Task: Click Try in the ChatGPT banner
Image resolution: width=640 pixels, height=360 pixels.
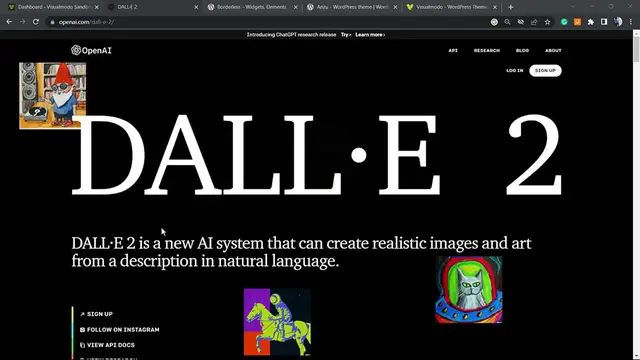Action: coord(346,35)
